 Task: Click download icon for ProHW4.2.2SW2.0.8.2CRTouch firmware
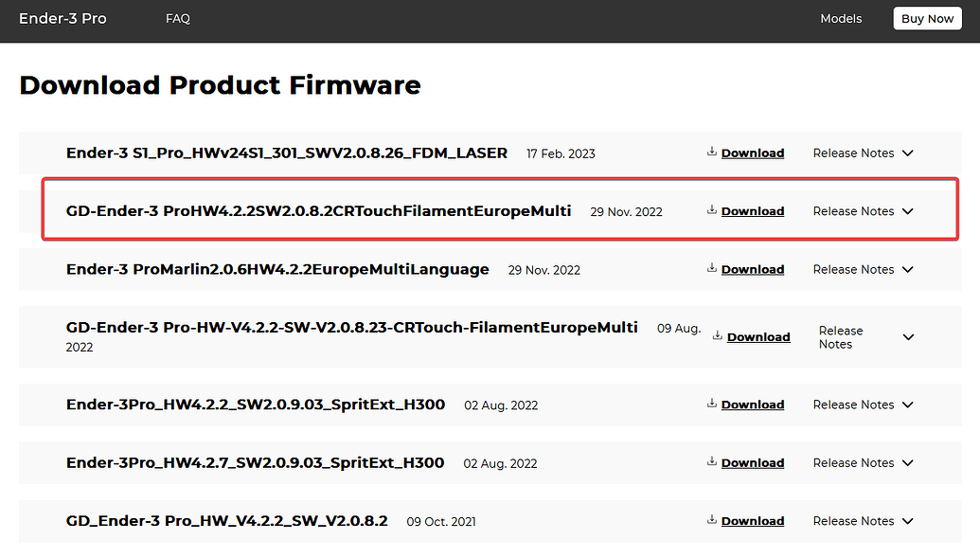click(711, 210)
